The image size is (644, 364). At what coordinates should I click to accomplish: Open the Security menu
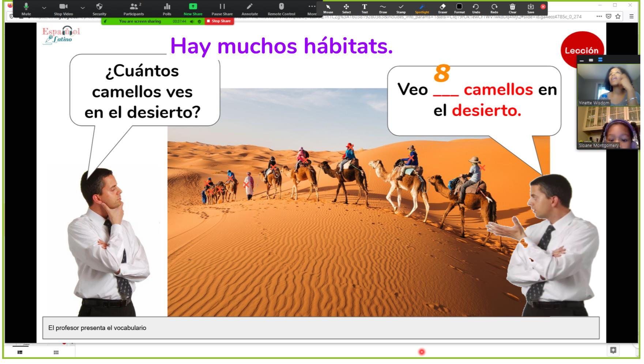(x=99, y=9)
